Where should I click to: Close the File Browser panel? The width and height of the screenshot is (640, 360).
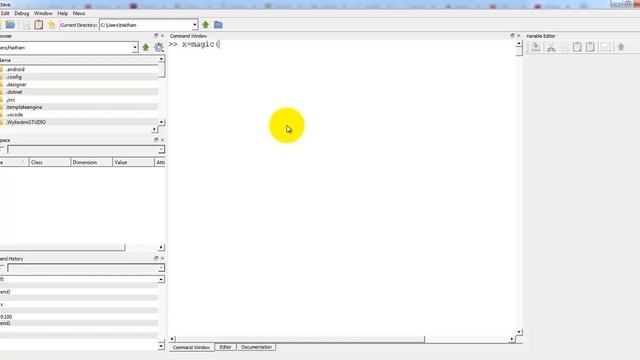162,36
